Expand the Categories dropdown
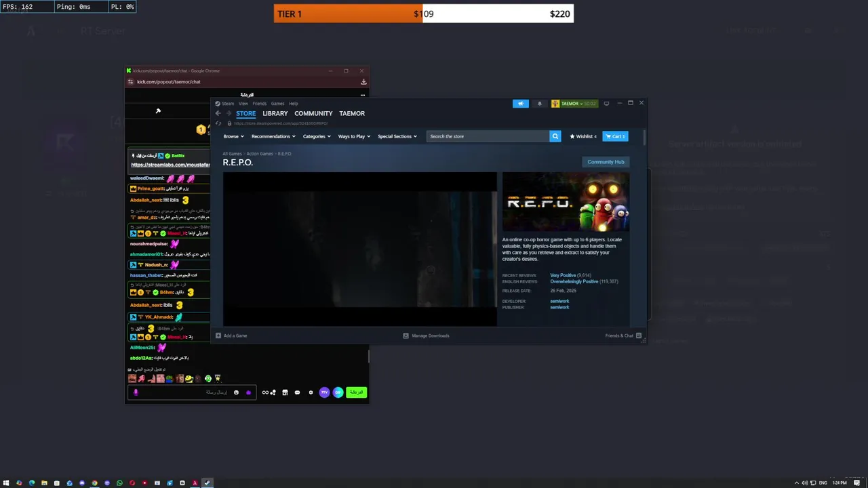 point(317,136)
